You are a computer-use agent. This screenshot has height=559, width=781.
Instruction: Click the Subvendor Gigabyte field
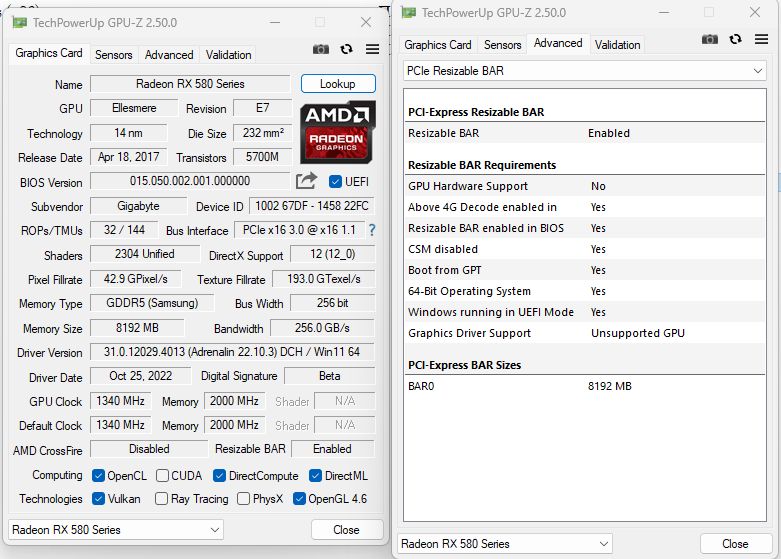138,206
